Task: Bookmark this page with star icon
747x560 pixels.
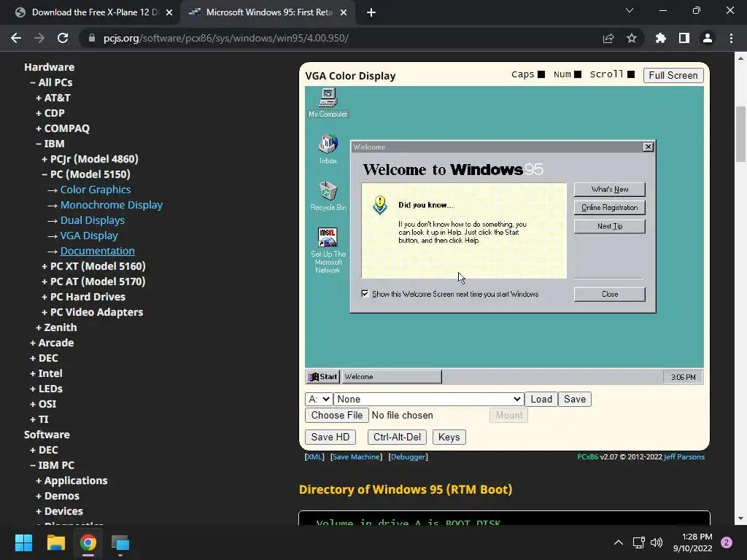Action: pyautogui.click(x=632, y=38)
